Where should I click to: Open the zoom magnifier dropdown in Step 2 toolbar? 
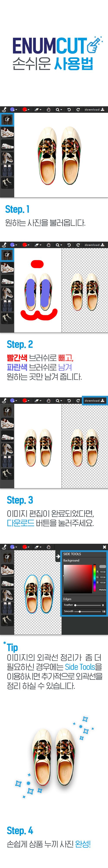pos(59,245)
